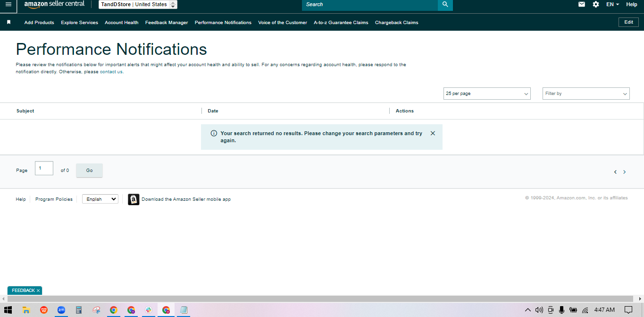Click the volume icon in system tray
The image size is (644, 317).
click(x=539, y=310)
